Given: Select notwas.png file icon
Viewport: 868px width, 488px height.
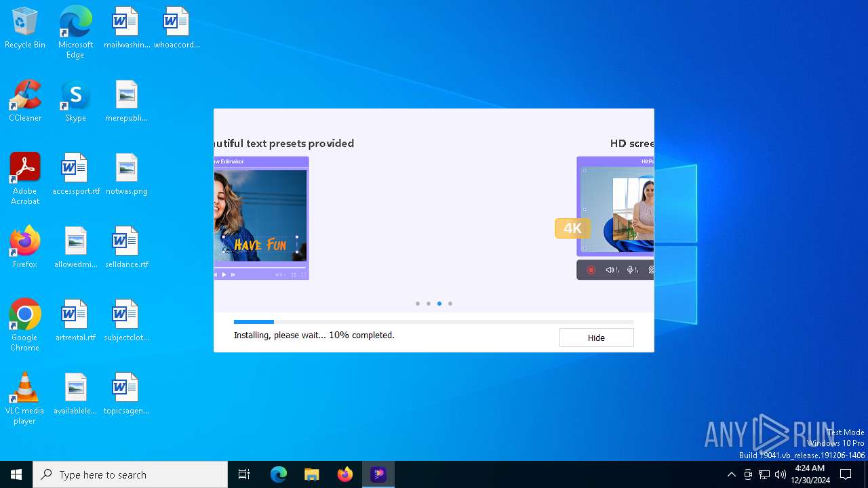Looking at the screenshot, I should pyautogui.click(x=126, y=174).
